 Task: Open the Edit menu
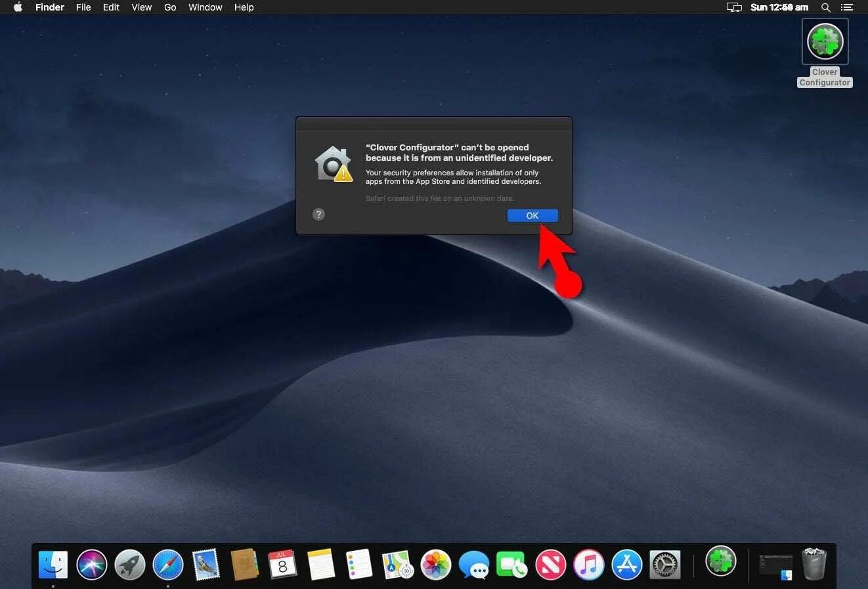[111, 7]
